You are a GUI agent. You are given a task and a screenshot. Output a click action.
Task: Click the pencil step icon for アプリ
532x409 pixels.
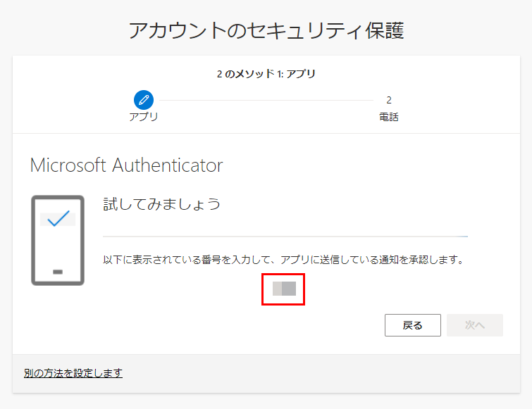(x=144, y=100)
